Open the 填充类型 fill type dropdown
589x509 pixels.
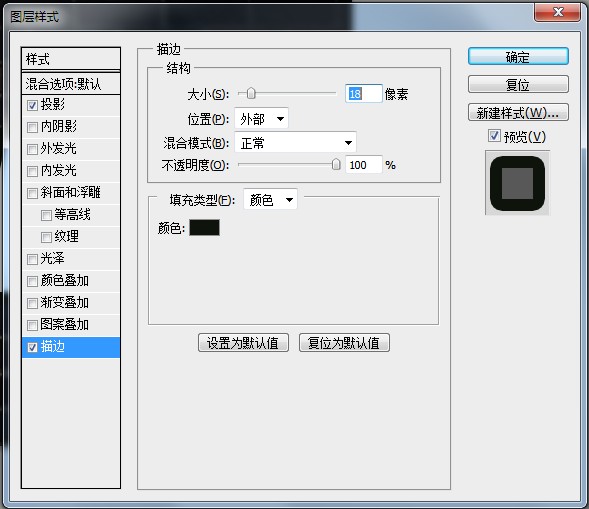tap(270, 199)
